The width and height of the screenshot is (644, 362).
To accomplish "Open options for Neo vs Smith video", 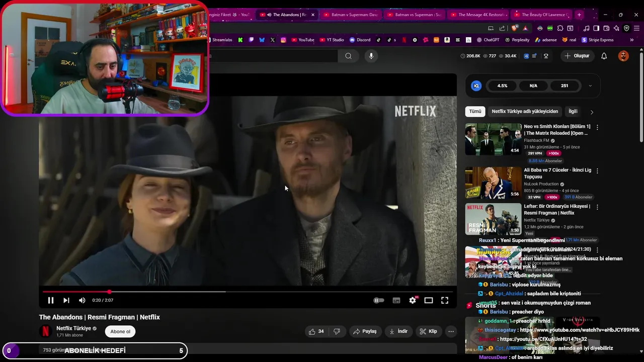I will [597, 128].
